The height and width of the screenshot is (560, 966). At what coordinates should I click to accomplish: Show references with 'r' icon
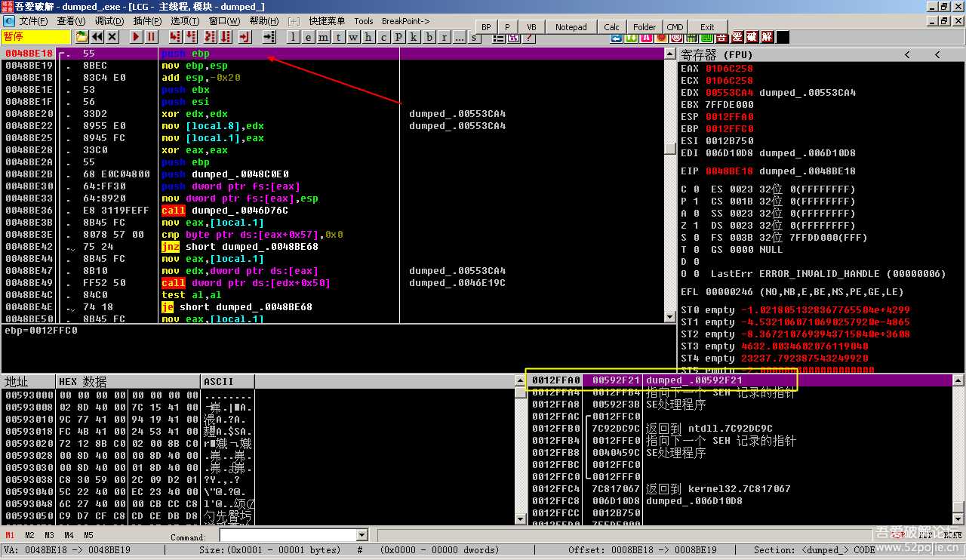(444, 37)
